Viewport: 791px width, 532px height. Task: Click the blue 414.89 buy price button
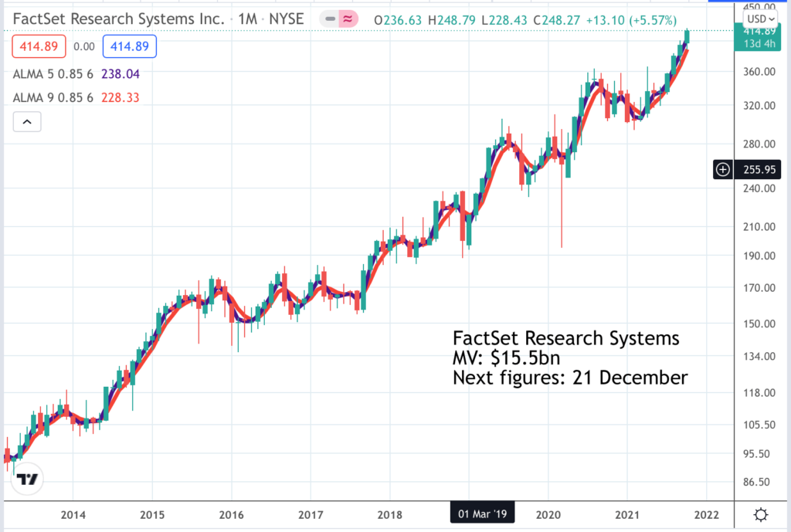(x=130, y=46)
